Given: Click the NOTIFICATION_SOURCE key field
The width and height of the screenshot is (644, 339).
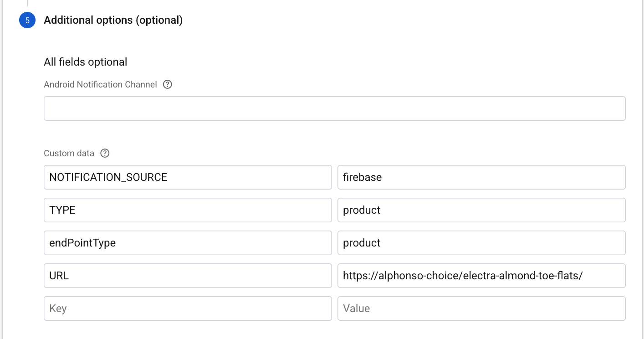Looking at the screenshot, I should pyautogui.click(x=188, y=177).
